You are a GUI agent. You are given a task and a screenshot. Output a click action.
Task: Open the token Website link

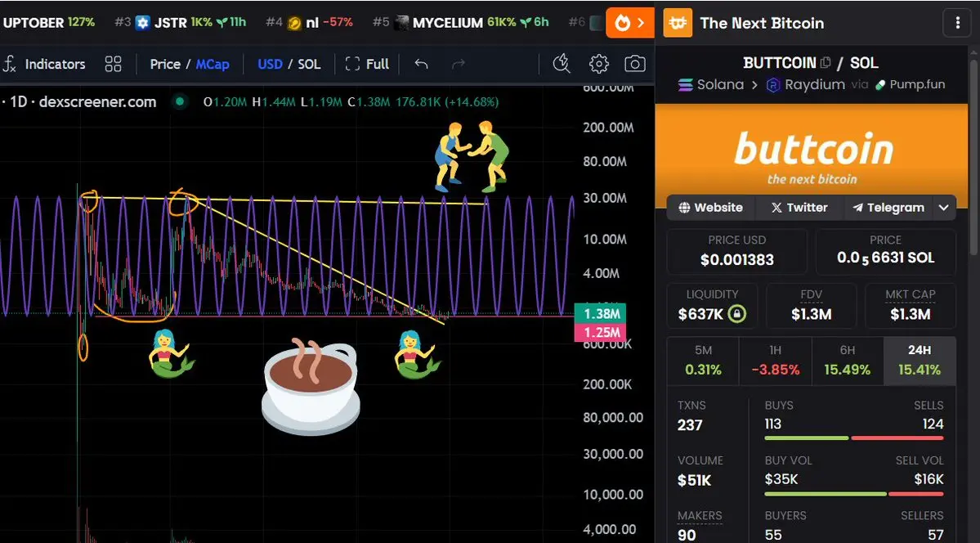[710, 208]
